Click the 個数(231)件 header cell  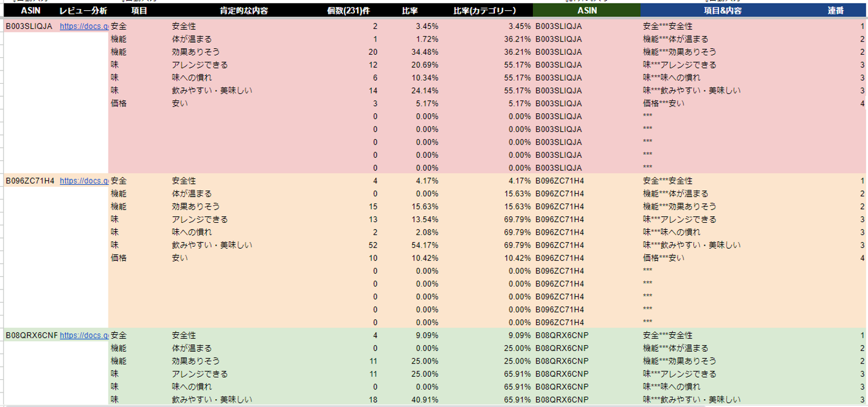point(351,11)
